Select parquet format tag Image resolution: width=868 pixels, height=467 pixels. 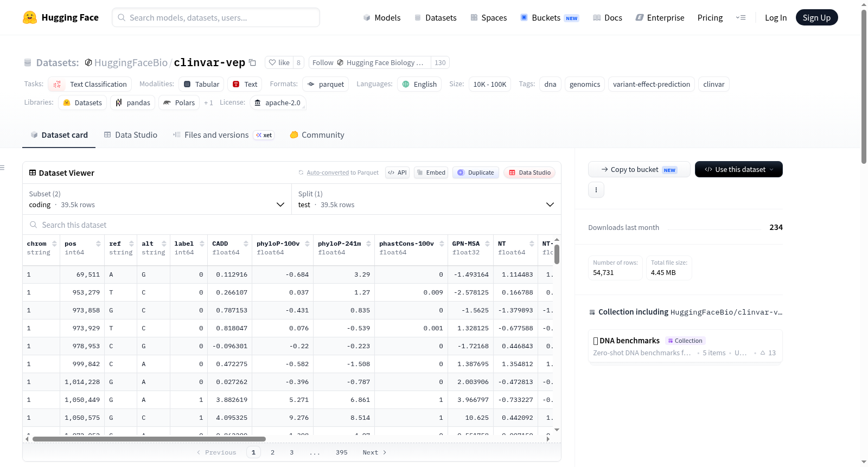pos(325,84)
